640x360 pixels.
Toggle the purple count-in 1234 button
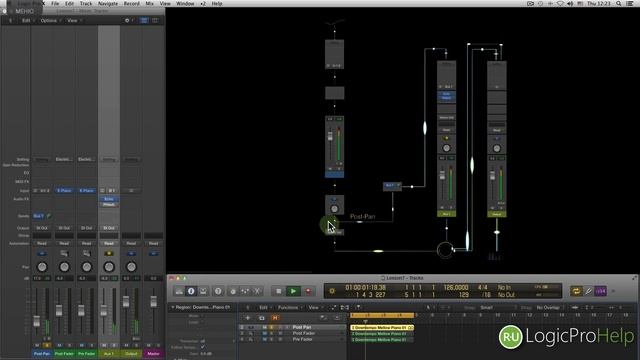(x=600, y=291)
